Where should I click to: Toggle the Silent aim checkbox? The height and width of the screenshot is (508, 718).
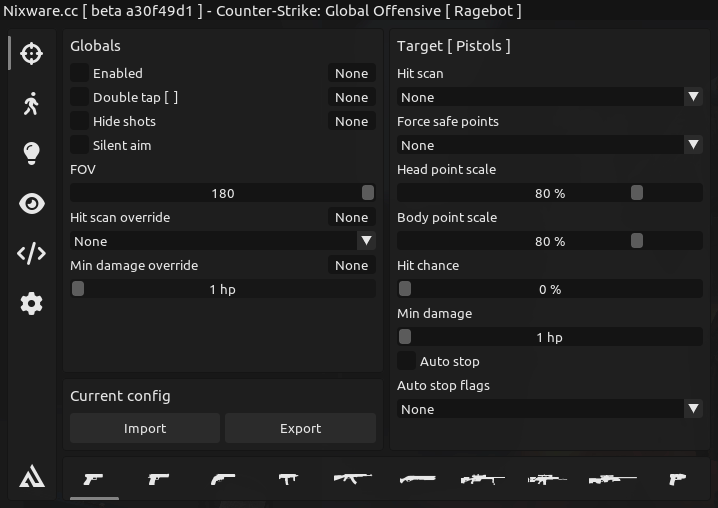[x=79, y=145]
